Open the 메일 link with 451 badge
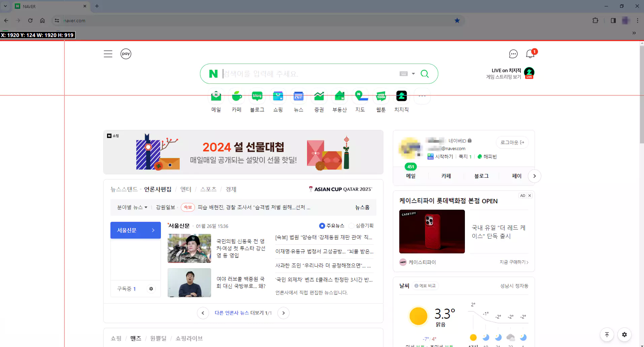Viewport: 644px width, 347px height. (411, 176)
